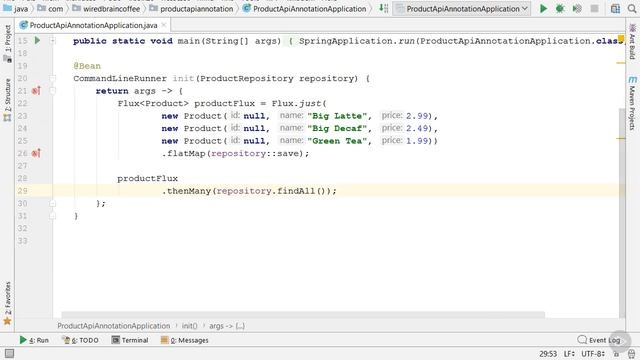
Task: Collapse the lambda fold on line 21
Action: pyautogui.click(x=52, y=91)
